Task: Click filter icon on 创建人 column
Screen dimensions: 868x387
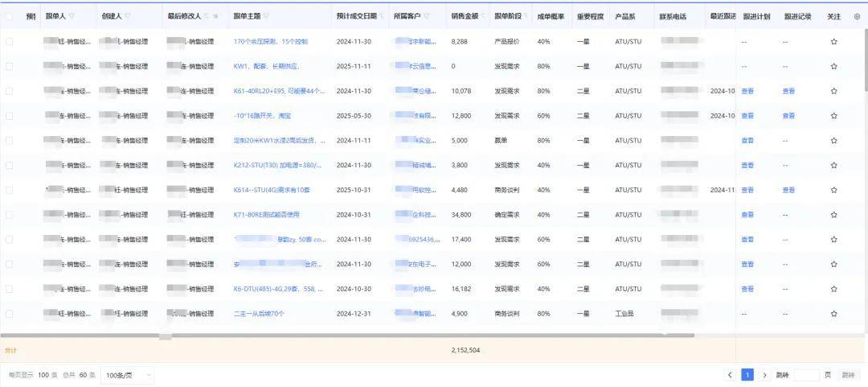Action: click(x=128, y=16)
